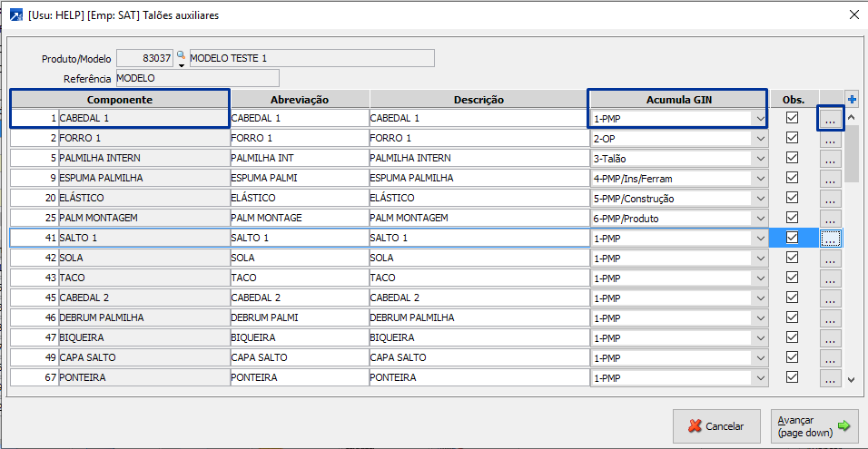Click the Abreviação field for ESPUMA PALMILHA
The width and height of the screenshot is (868, 449).
click(299, 178)
